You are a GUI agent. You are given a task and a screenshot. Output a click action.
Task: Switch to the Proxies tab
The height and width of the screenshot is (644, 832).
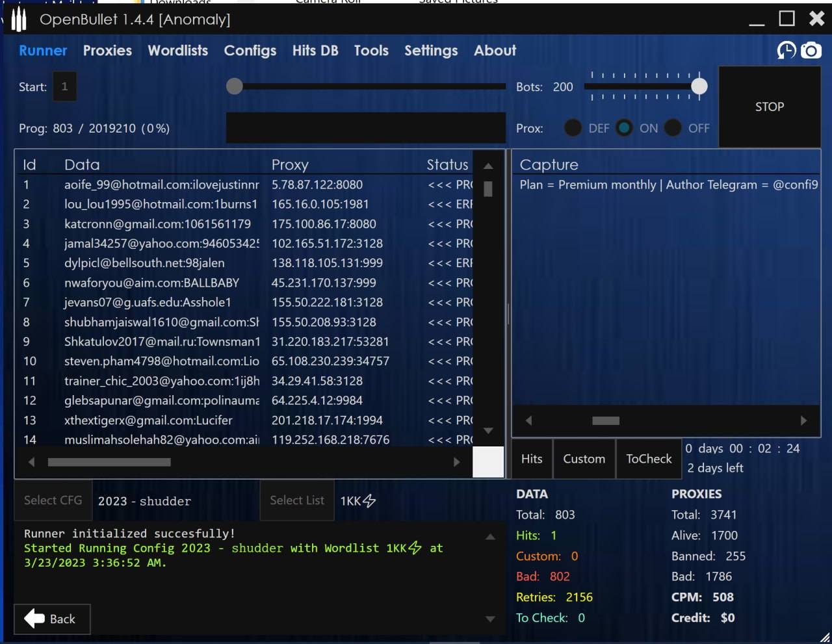pyautogui.click(x=107, y=51)
